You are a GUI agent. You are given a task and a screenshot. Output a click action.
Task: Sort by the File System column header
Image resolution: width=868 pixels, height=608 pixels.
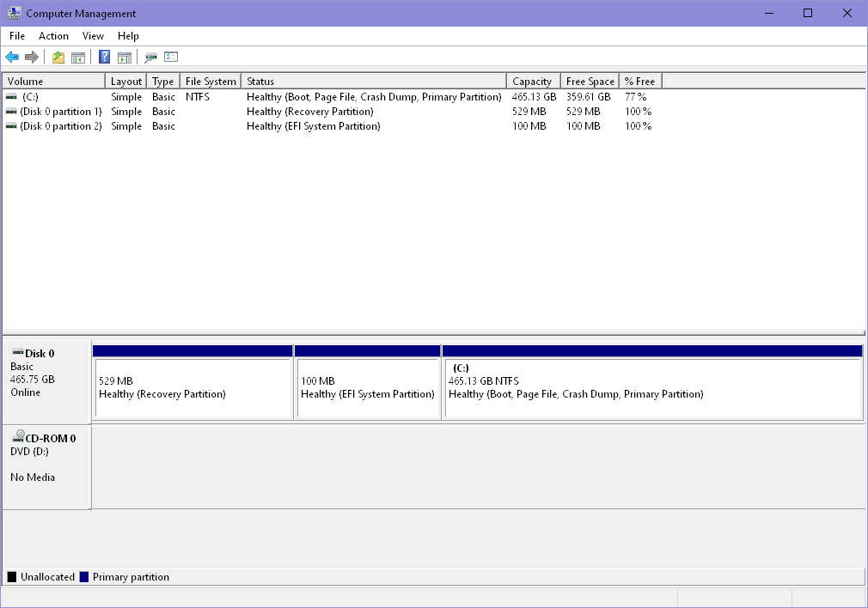(211, 82)
